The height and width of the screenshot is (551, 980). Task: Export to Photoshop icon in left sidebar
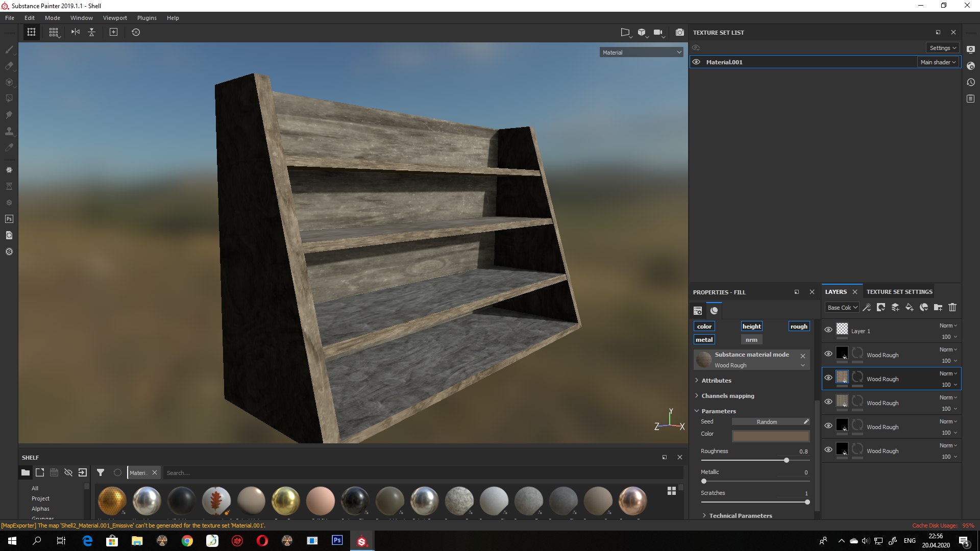click(x=9, y=219)
